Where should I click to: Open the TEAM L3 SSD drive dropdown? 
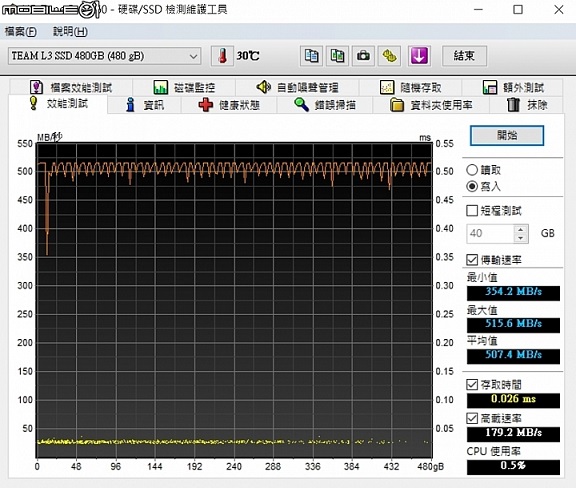click(x=105, y=56)
